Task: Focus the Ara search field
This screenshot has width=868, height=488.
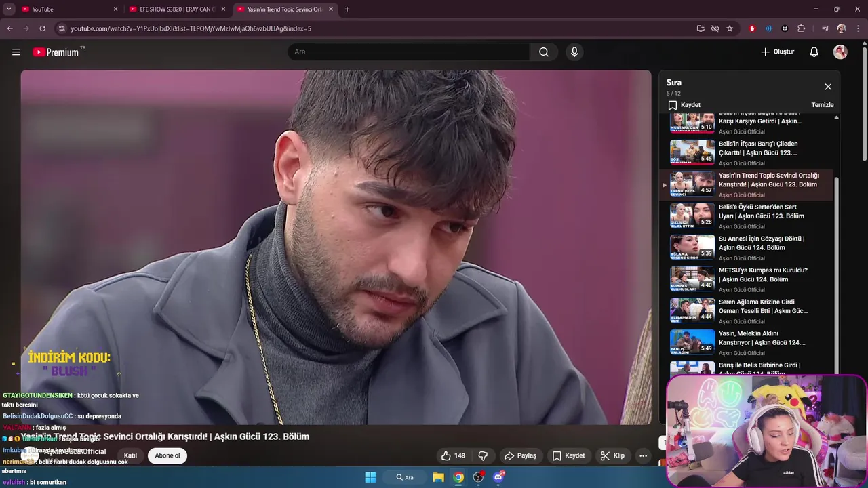Action: [x=409, y=52]
